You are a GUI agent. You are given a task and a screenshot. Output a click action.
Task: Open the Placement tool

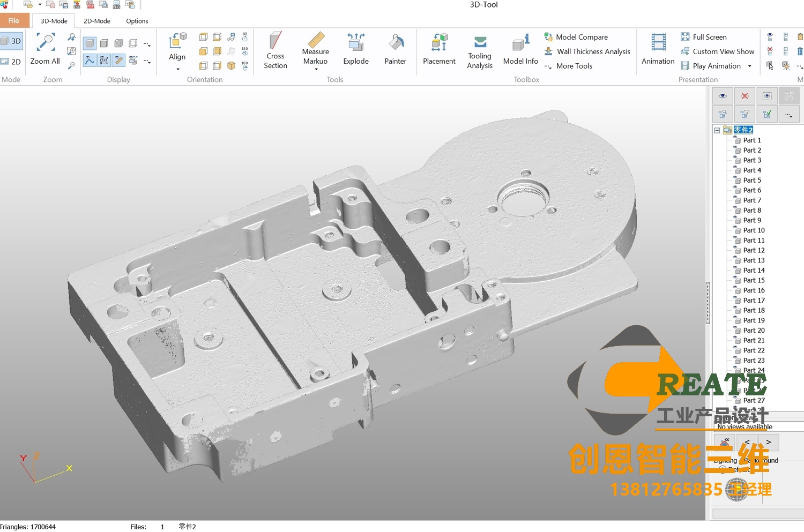coord(439,49)
